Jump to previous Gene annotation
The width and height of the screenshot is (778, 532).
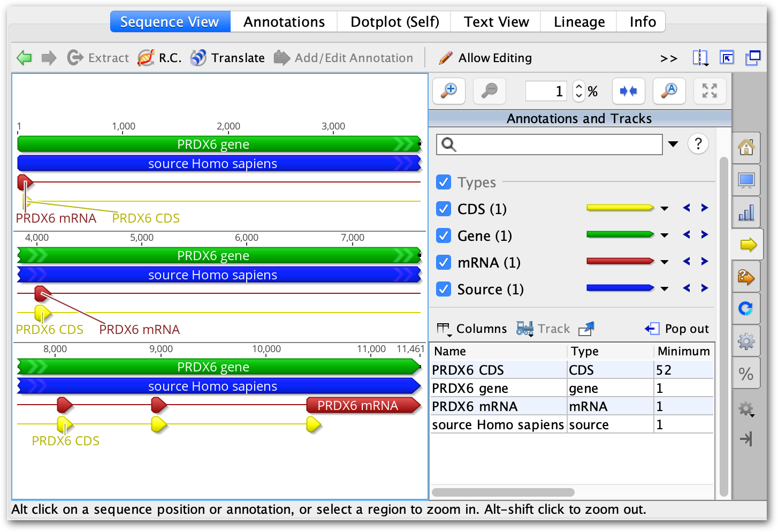pyautogui.click(x=687, y=234)
